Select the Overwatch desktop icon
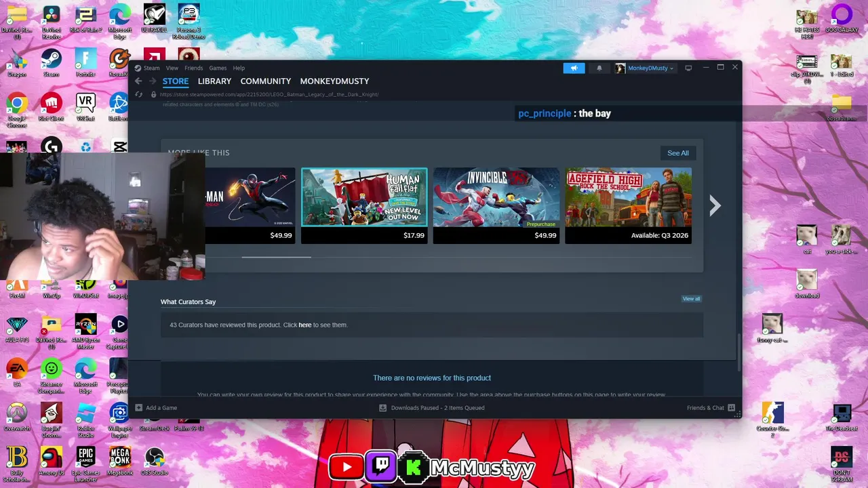Viewport: 868px width, 488px height. click(17, 416)
